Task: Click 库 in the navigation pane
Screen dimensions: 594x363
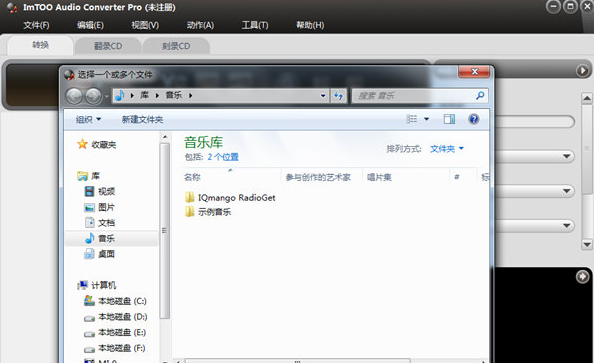Action: (88, 176)
